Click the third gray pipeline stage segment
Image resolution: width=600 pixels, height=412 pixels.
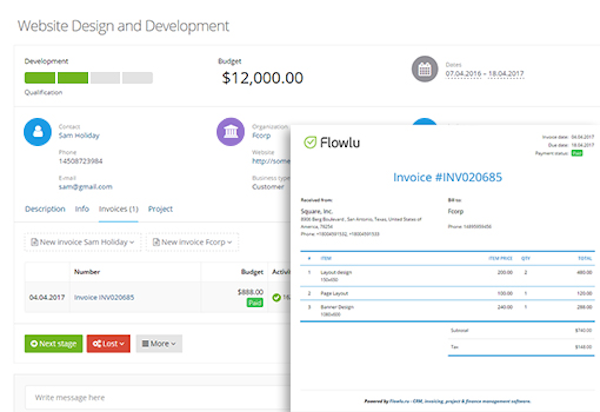pyautogui.click(x=105, y=78)
